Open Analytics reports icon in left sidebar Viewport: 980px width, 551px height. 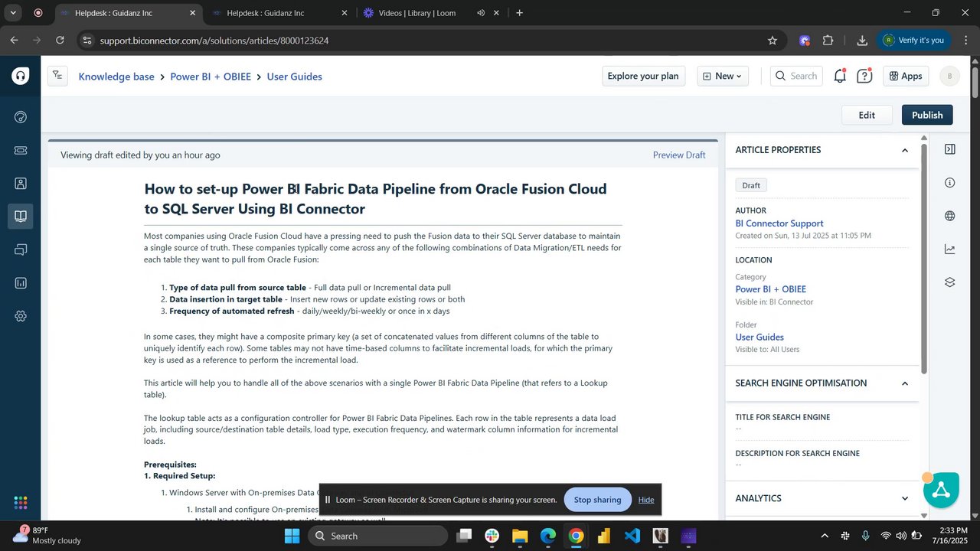[x=21, y=283]
